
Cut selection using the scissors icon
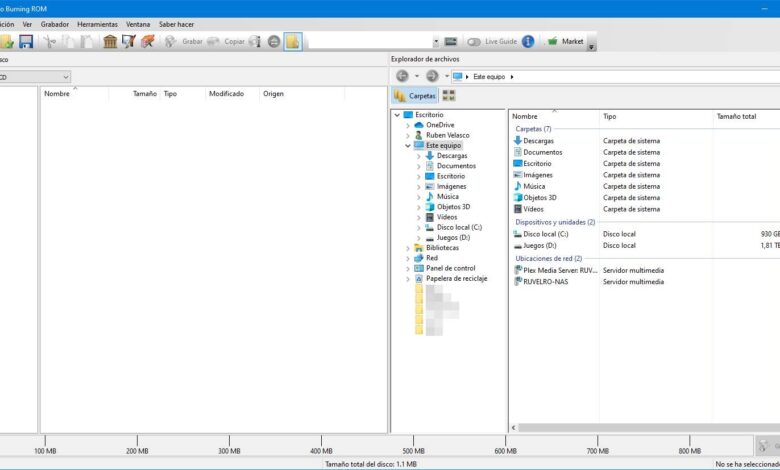[49, 42]
